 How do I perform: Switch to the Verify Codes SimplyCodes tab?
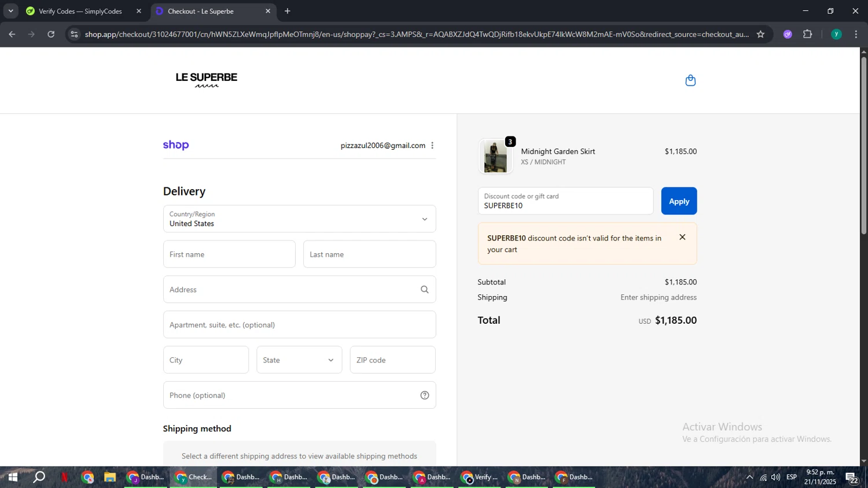pos(81,11)
